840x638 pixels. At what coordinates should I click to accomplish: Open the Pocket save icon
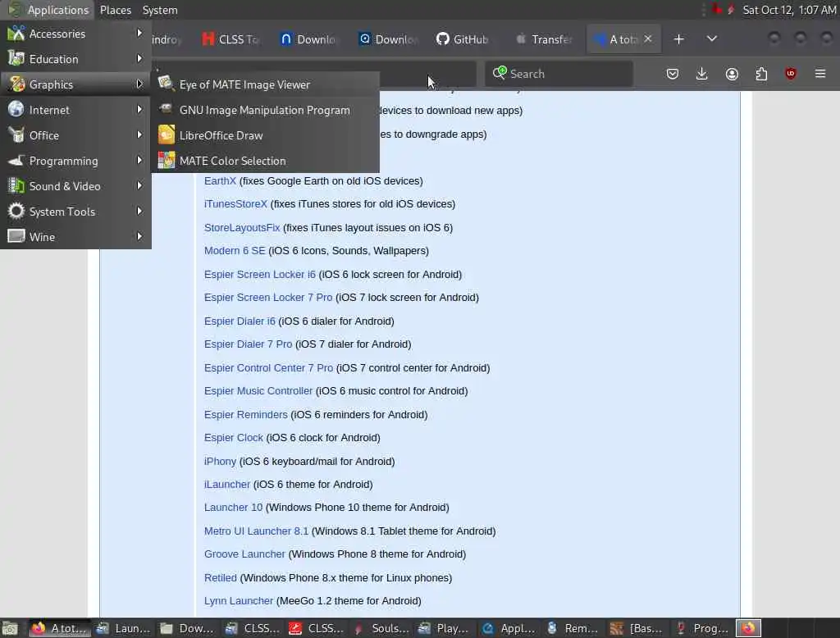pos(673,73)
